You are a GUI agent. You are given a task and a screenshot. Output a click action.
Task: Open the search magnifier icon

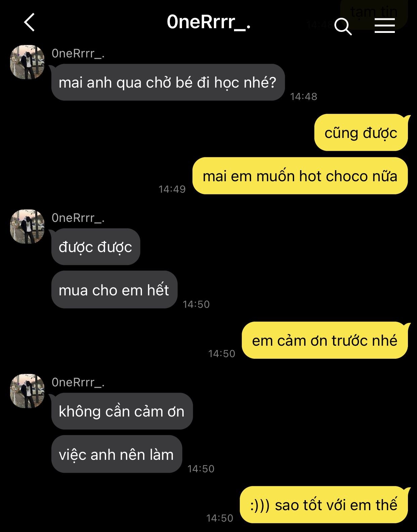[343, 26]
